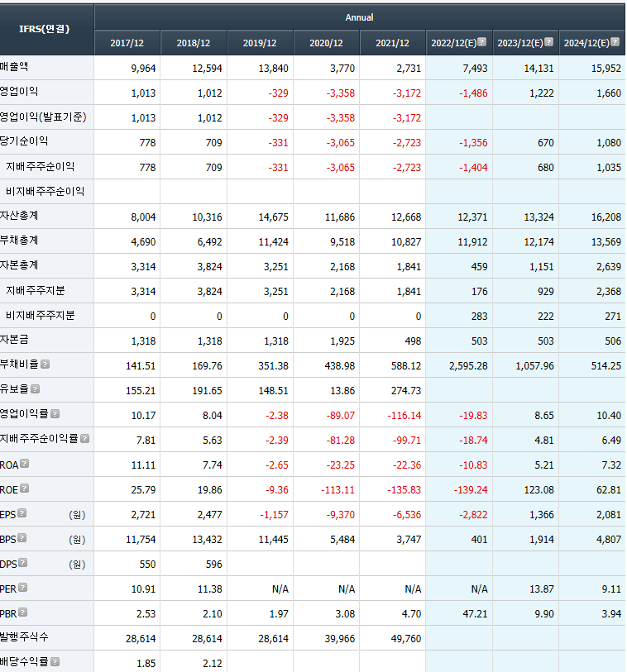
Task: Select the 유보율 value 274.73
Action: 406,391
